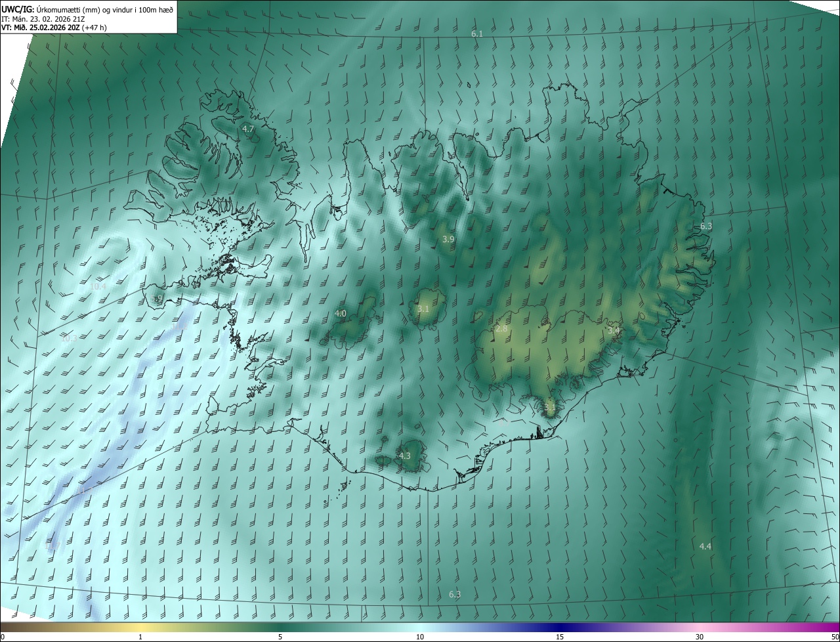Click the 6.1 value at the map's top edge
Viewport: 840px width, 642px height.
click(x=477, y=33)
